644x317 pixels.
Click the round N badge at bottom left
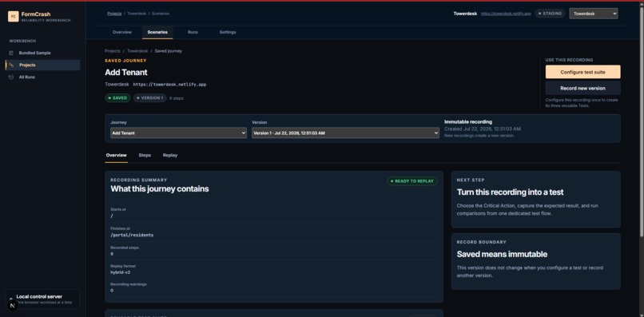(13, 306)
